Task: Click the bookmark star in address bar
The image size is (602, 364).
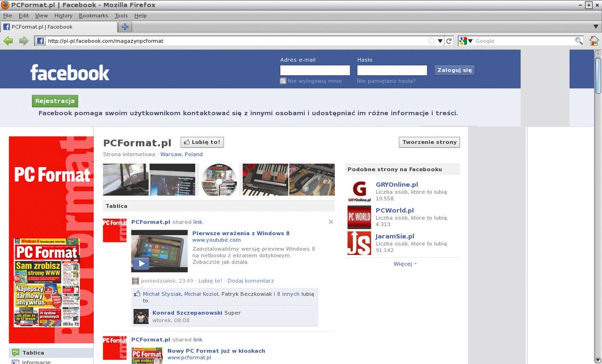Action: (x=432, y=41)
